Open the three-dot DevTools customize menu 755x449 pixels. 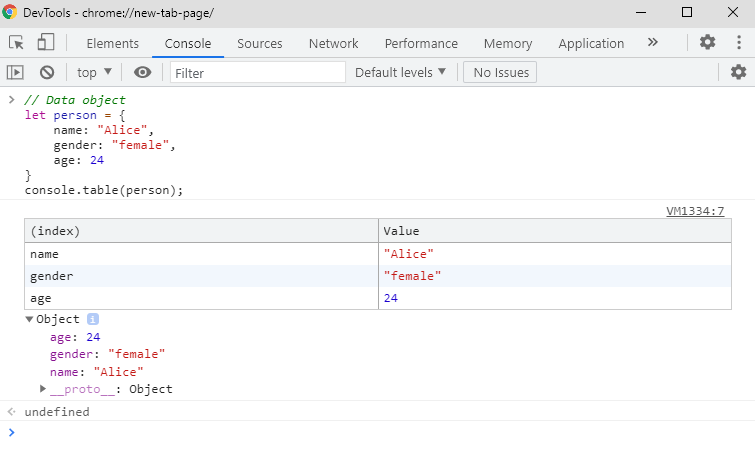tap(738, 43)
